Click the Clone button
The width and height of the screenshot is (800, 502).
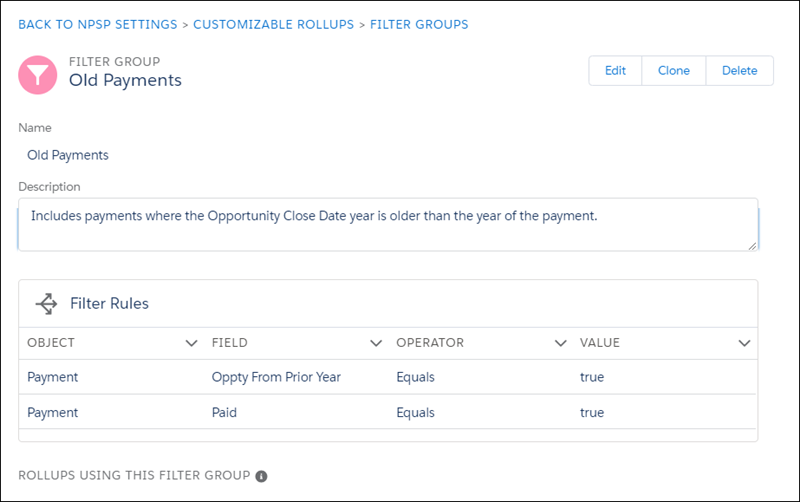(x=674, y=70)
